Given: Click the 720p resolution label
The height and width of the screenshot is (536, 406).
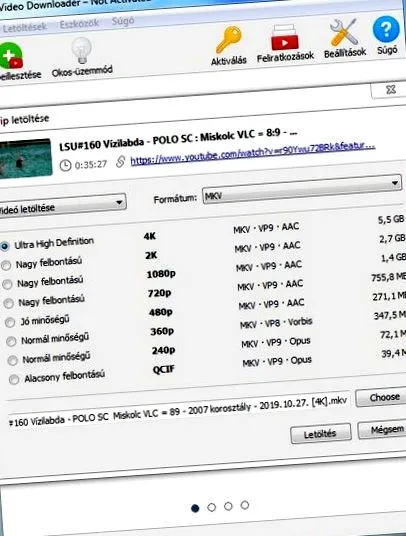Looking at the screenshot, I should tap(159, 293).
